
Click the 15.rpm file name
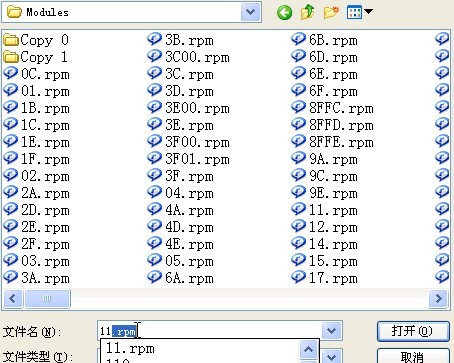point(333,262)
